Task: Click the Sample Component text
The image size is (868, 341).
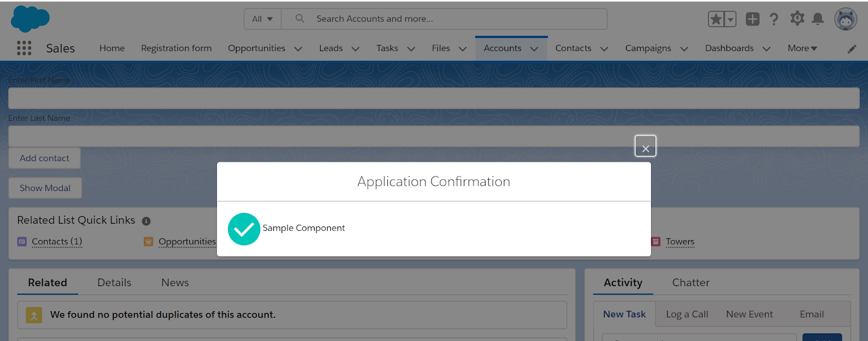Action: tap(304, 228)
